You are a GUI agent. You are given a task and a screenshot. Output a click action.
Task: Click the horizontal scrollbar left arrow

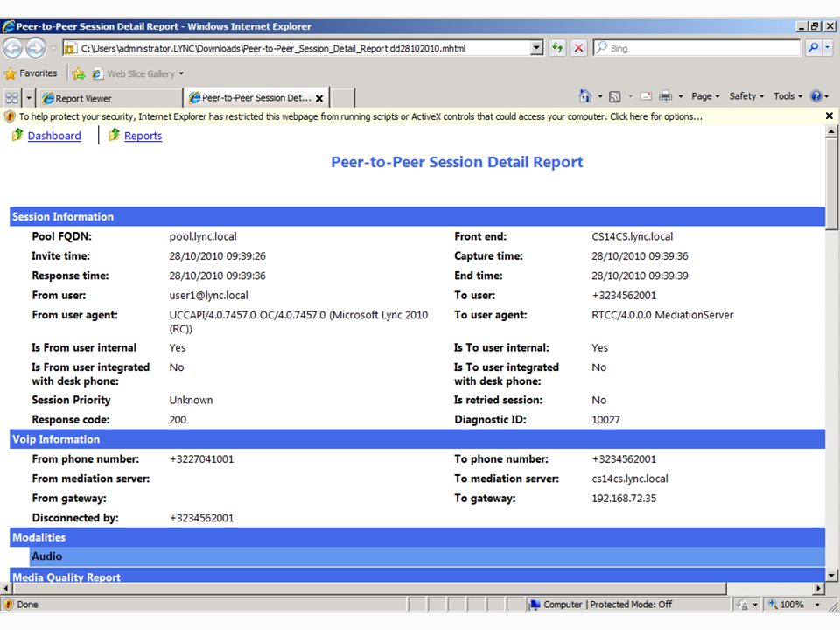pos(6,589)
